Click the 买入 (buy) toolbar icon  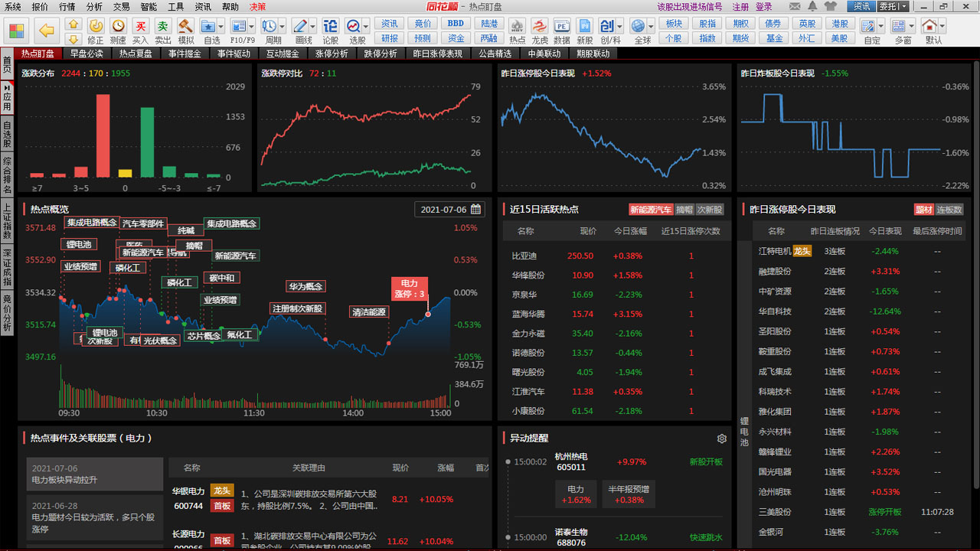[x=140, y=31]
